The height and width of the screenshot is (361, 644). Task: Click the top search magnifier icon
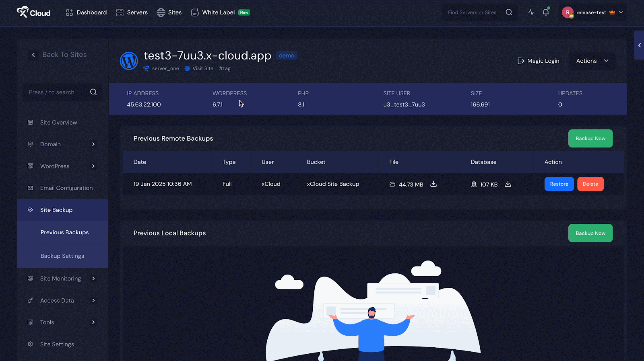[x=509, y=12]
